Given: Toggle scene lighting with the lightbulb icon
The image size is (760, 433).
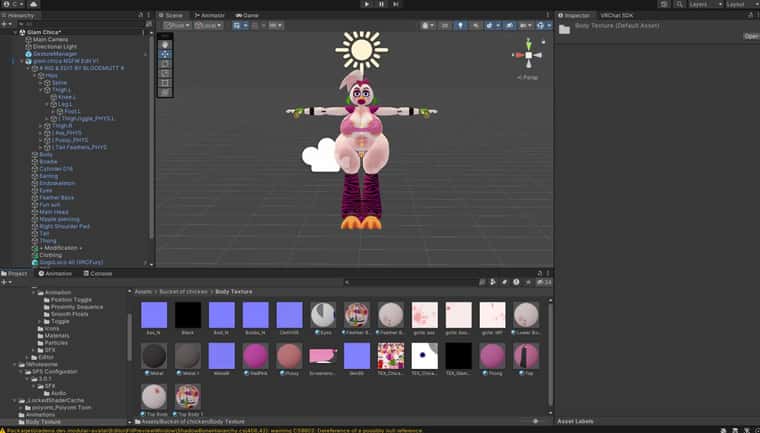Looking at the screenshot, I should coord(460,25).
